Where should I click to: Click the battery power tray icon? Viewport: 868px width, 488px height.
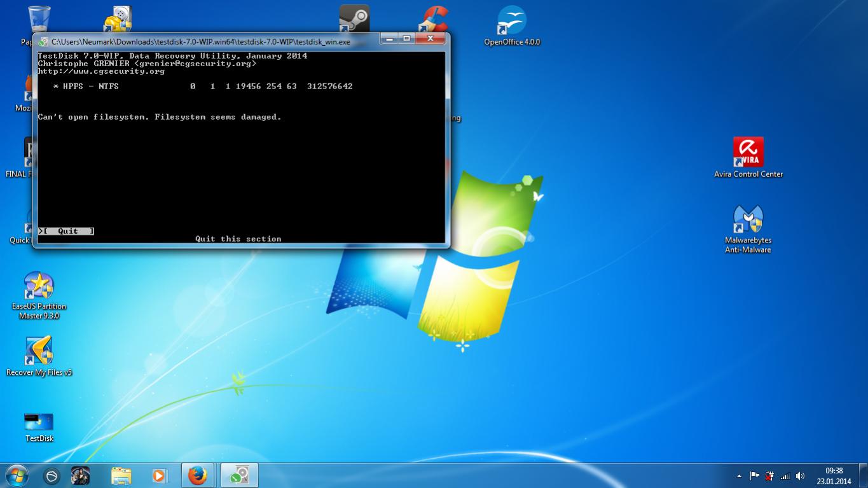coord(770,476)
